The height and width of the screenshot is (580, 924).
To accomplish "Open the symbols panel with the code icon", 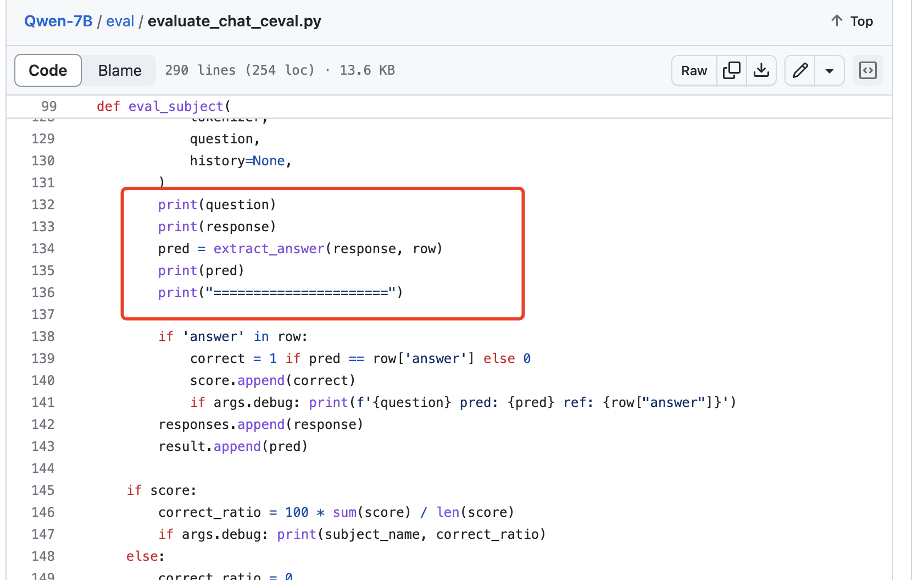I will click(868, 70).
